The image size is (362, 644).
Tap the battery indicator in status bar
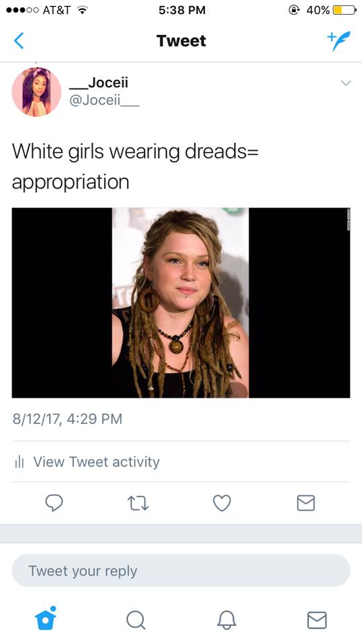pyautogui.click(x=344, y=10)
